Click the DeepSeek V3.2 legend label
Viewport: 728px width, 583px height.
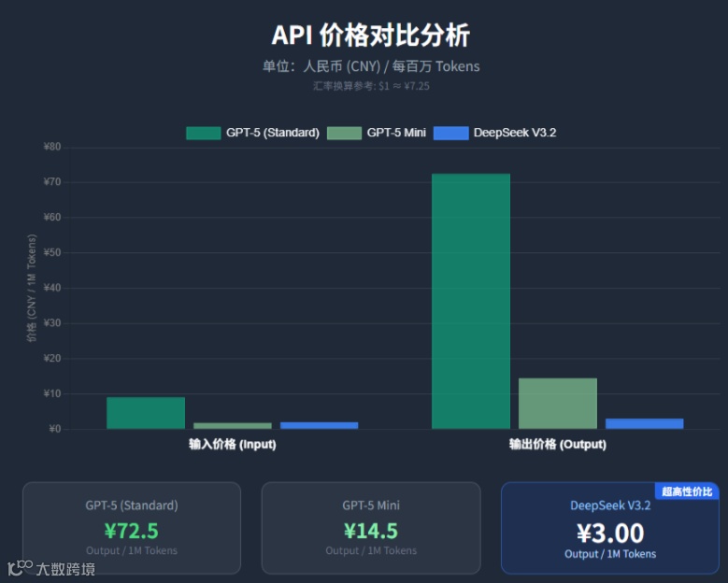(x=514, y=133)
